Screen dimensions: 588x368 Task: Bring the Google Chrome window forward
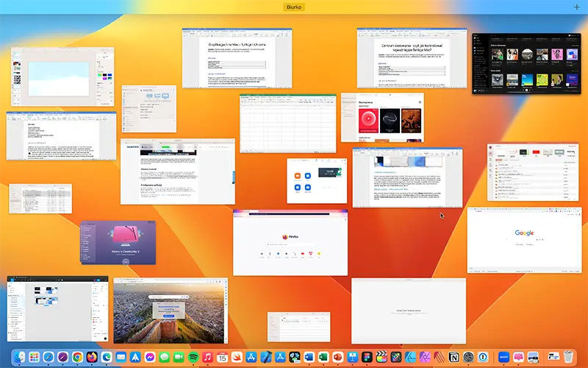(524, 238)
